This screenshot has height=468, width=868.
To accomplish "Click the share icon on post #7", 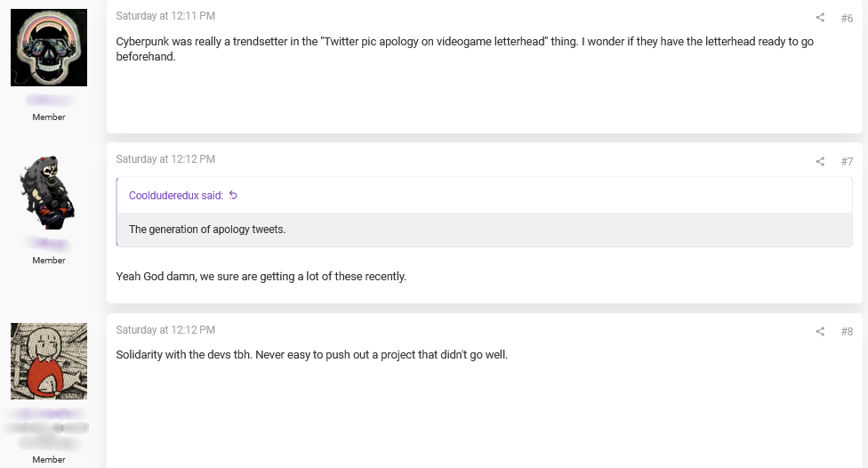I will 820,161.
